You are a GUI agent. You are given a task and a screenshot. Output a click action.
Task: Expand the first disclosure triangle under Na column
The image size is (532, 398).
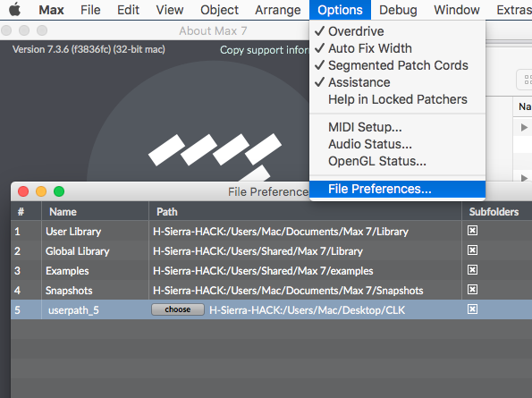(524, 127)
